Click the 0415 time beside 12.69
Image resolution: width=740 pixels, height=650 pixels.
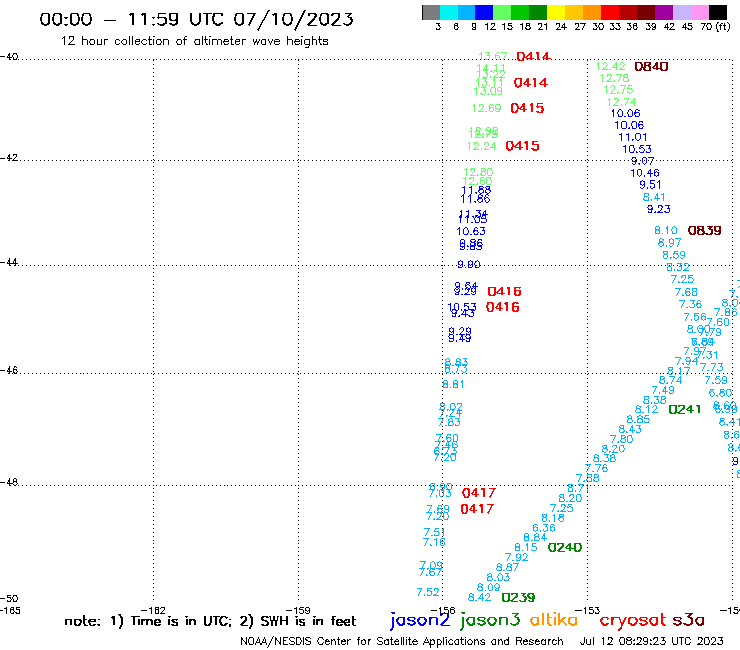[527, 108]
